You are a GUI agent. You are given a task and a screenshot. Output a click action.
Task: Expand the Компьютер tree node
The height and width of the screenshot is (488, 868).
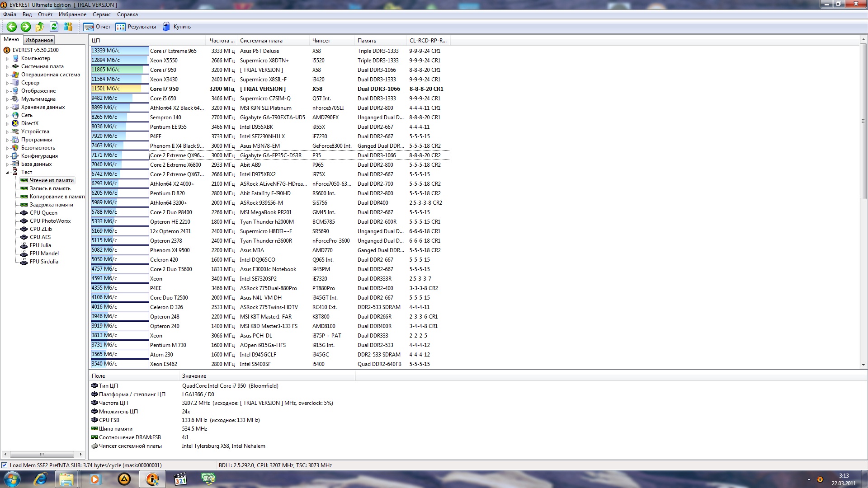click(x=7, y=59)
